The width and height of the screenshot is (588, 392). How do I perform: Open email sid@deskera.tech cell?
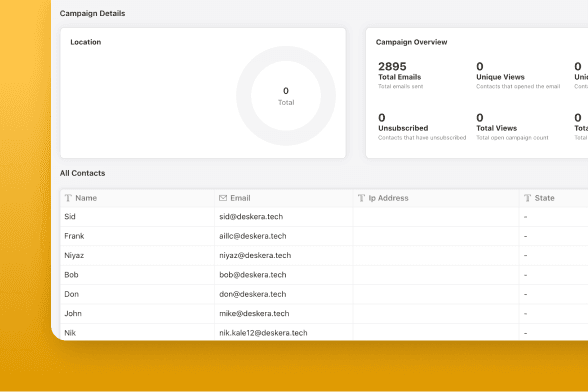[x=251, y=217]
